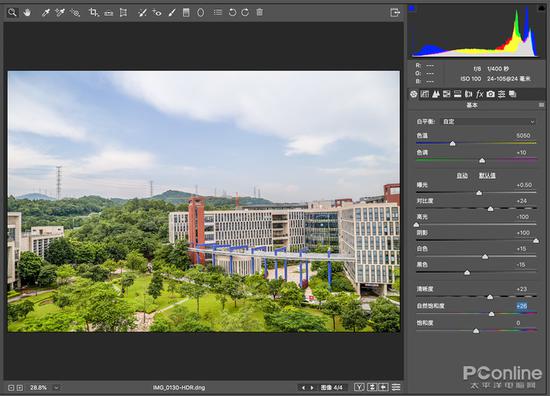550x396 pixels.
Task: Rotate image counterclockwise
Action: click(x=232, y=13)
